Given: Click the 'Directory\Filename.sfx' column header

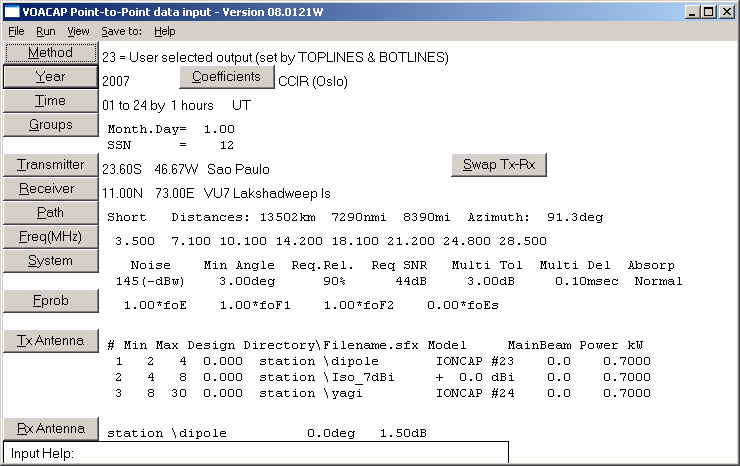Looking at the screenshot, I should coord(331,346).
